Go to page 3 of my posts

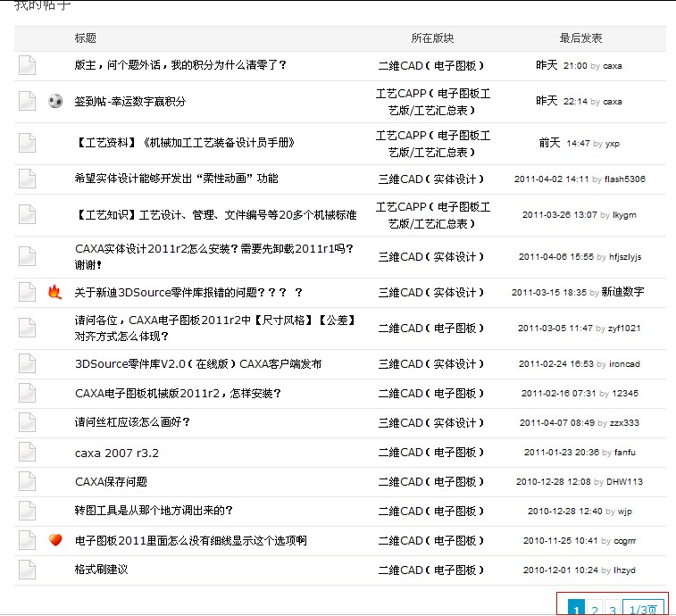point(613,609)
